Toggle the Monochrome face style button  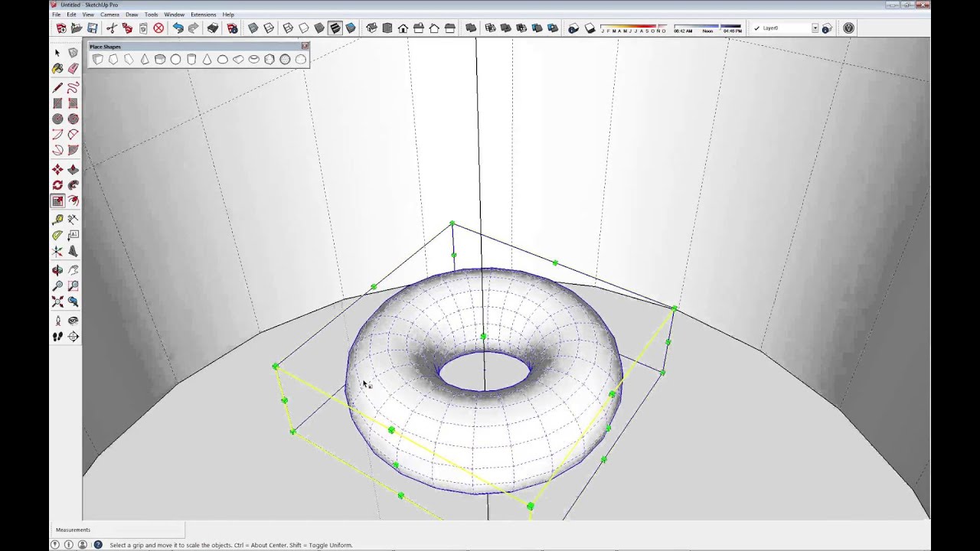pyautogui.click(x=351, y=28)
